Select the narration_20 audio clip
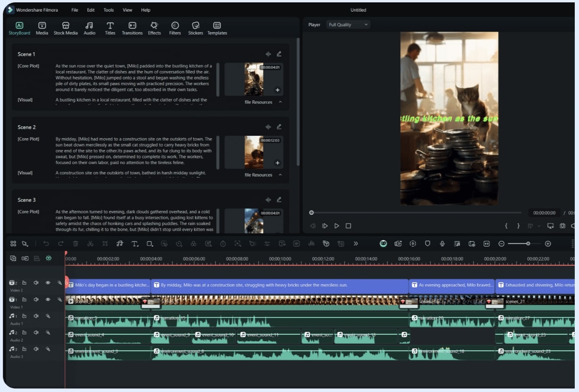The height and width of the screenshot is (392, 579). 452,320
